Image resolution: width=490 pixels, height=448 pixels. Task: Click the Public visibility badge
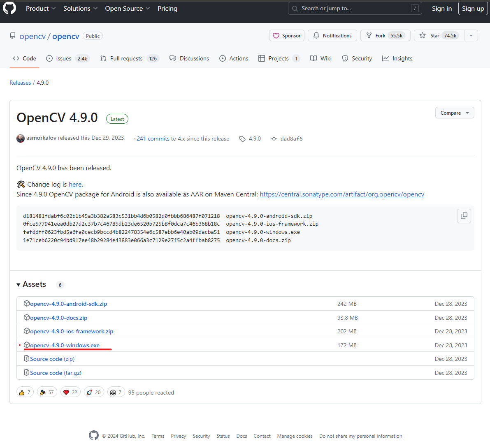click(93, 36)
